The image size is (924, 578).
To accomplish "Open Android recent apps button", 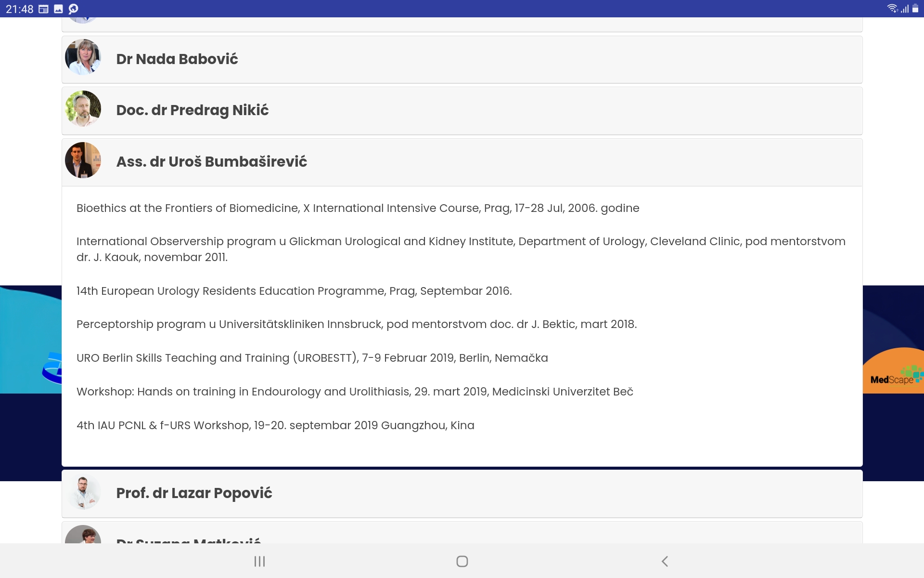I will 259,561.
